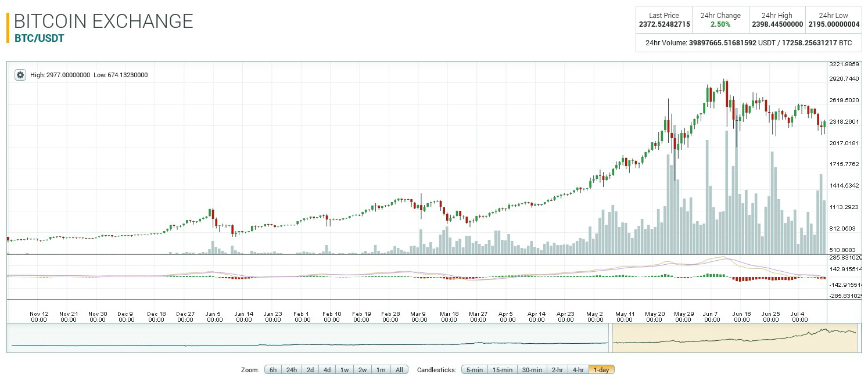Set chart zoom to 4d
Screen dimensions: 868x385
[x=327, y=370]
